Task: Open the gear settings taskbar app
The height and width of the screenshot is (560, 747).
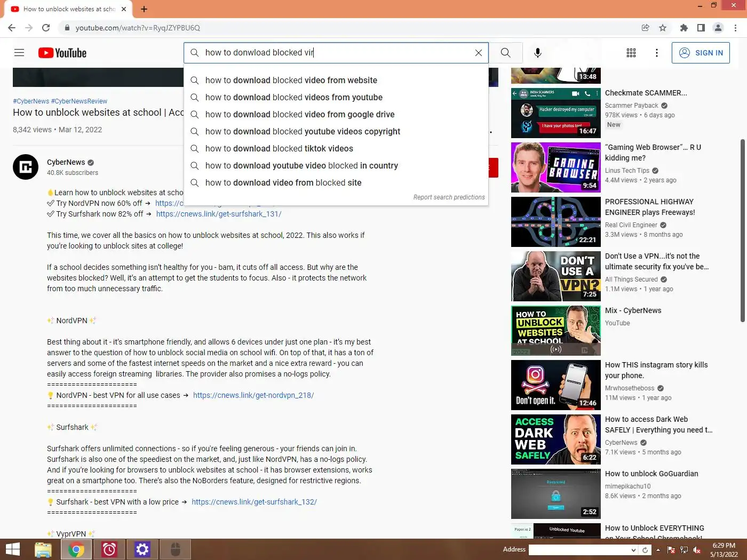Action: (142, 549)
